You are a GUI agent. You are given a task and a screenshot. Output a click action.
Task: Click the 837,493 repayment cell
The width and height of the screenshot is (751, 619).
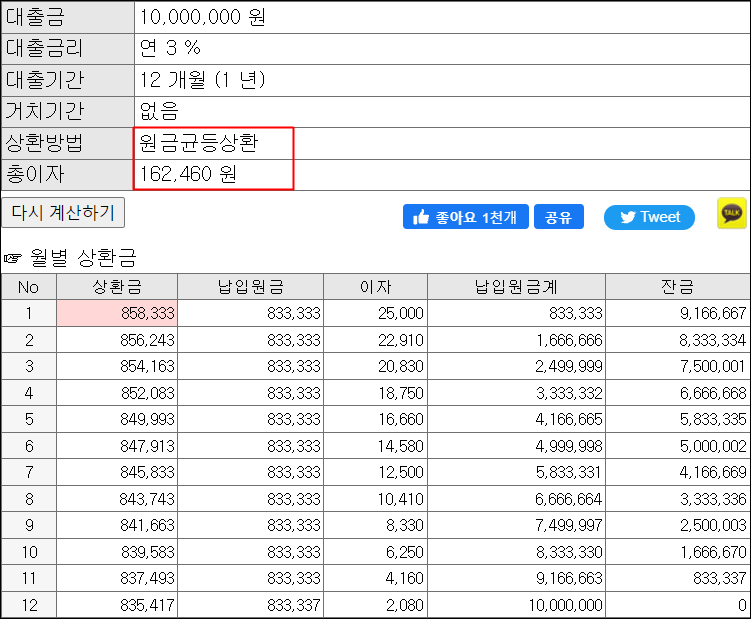(x=117, y=578)
